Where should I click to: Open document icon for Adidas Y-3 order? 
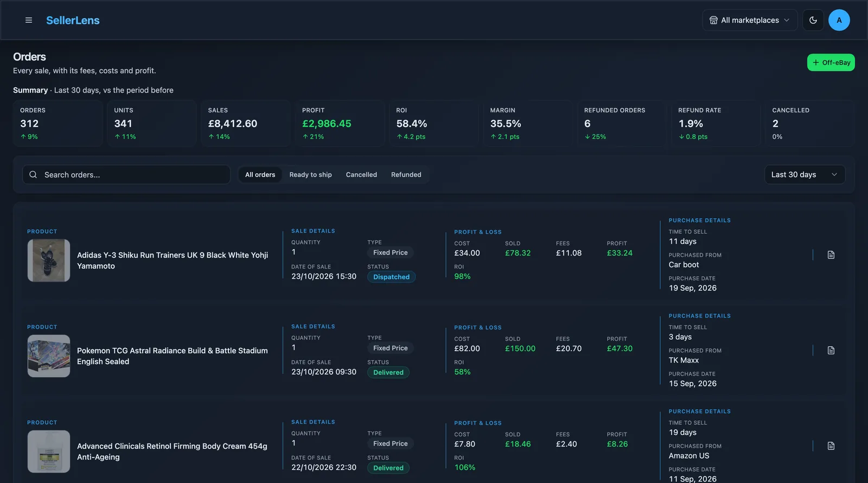(831, 255)
